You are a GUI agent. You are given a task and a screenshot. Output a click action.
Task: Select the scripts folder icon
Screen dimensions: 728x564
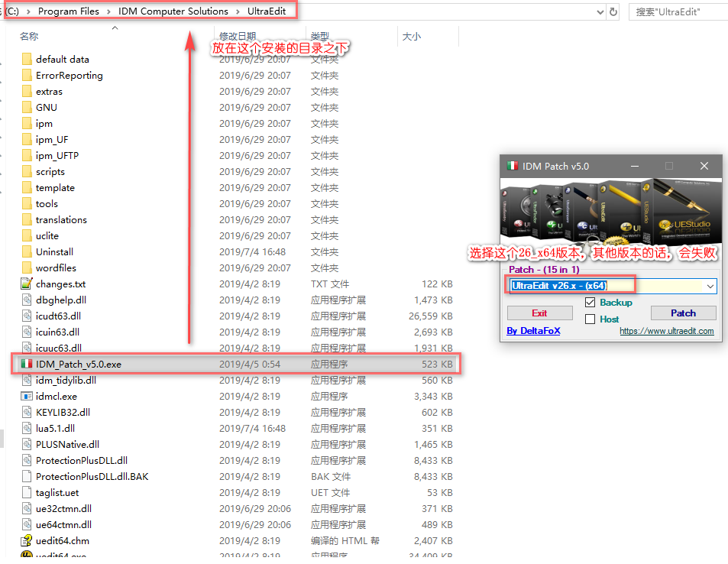[x=27, y=171]
